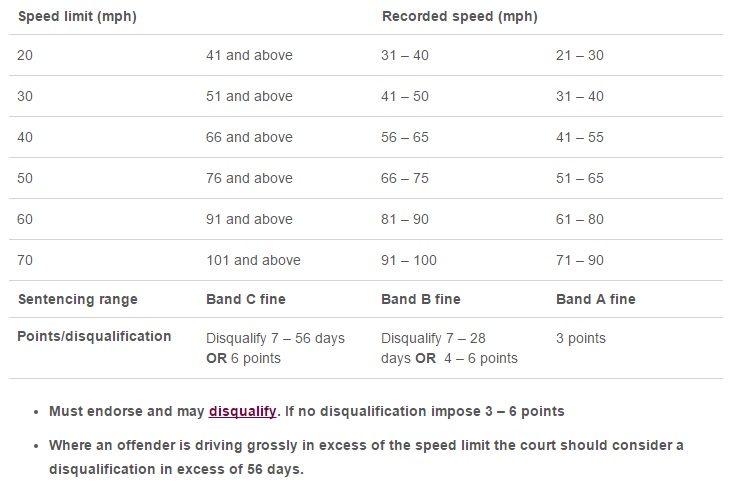737x496 pixels.
Task: Select the 56 – 65 speed range
Action: click(x=405, y=137)
